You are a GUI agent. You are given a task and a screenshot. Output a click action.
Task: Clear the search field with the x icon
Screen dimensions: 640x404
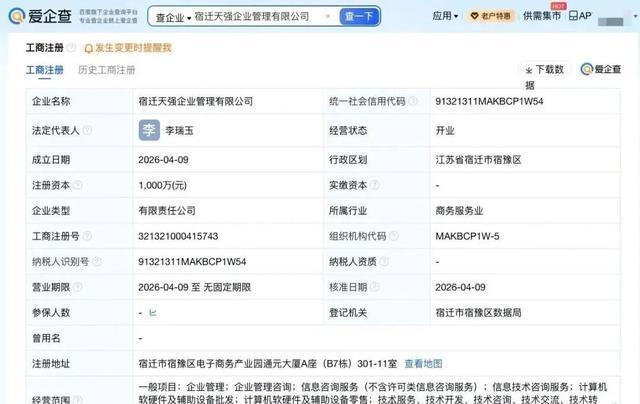coord(327,17)
